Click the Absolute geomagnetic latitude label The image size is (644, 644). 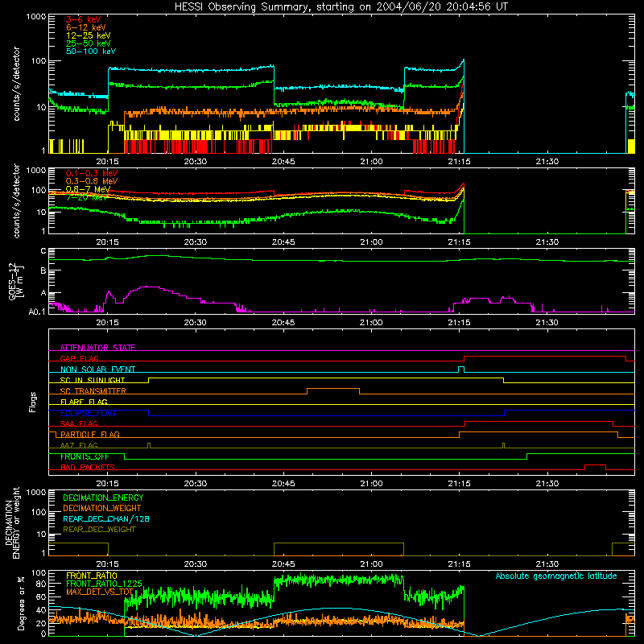[556, 576]
